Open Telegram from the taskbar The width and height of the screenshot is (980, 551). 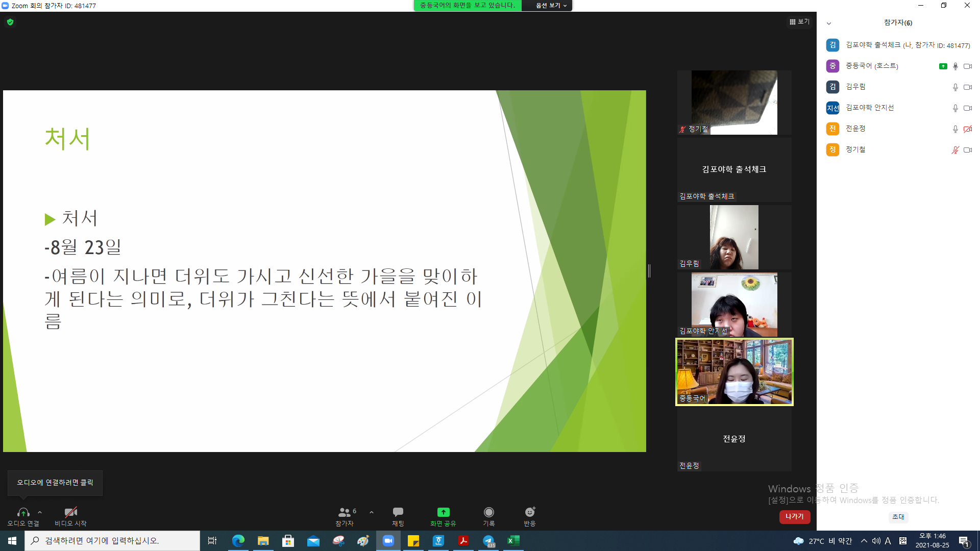(488, 541)
